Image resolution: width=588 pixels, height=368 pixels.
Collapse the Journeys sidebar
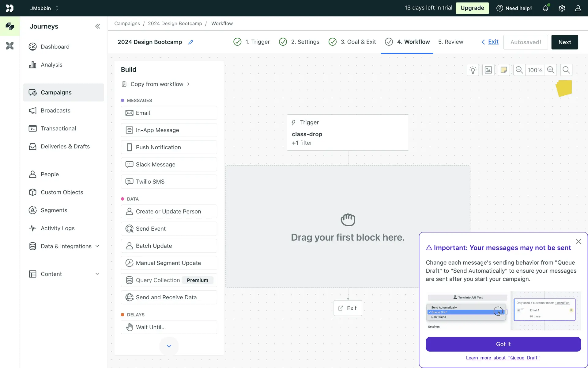97,26
